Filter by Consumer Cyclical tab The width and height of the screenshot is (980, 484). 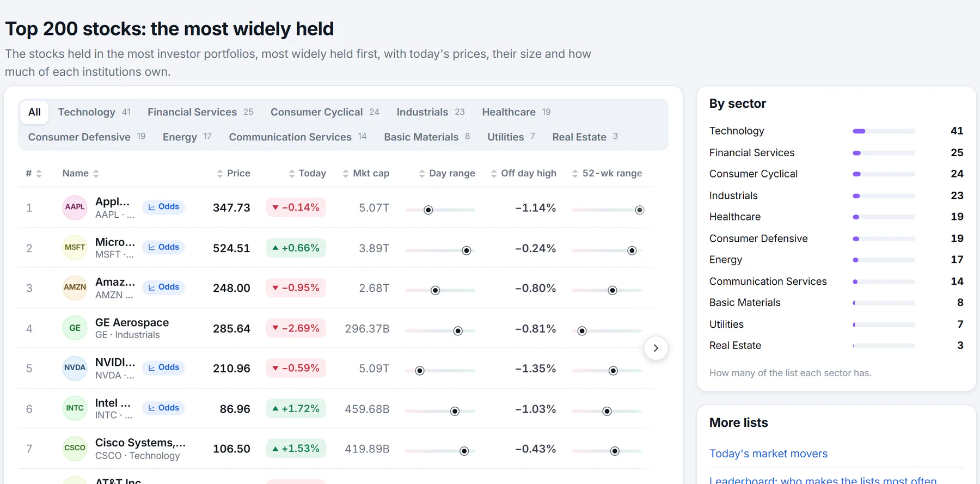325,112
